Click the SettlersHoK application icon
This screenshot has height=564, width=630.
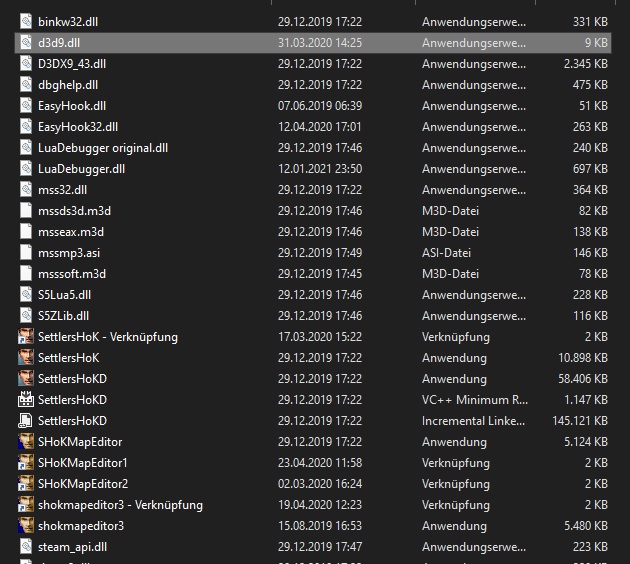coord(27,357)
